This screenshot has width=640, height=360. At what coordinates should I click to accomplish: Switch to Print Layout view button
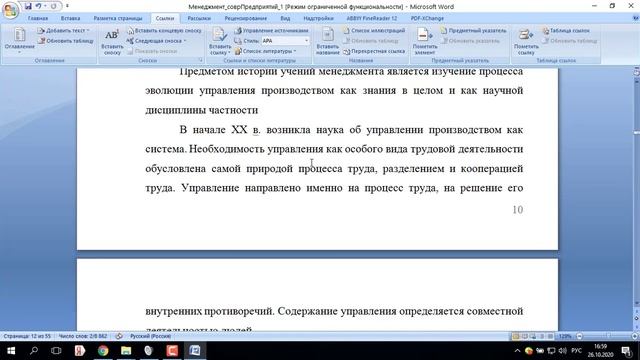[516, 336]
